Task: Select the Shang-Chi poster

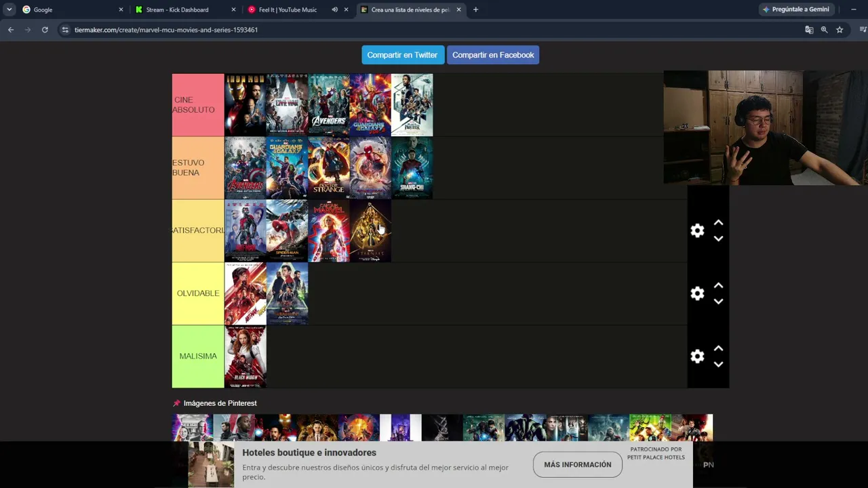Action: (x=412, y=167)
